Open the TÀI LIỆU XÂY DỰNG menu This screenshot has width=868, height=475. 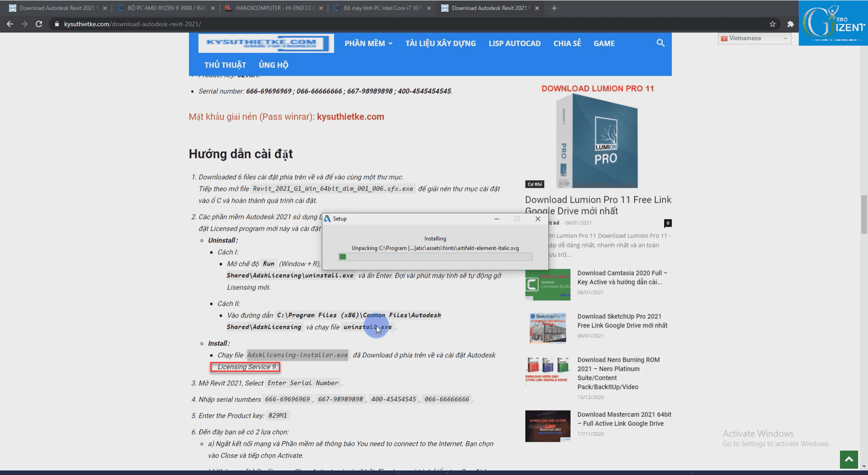click(x=440, y=43)
